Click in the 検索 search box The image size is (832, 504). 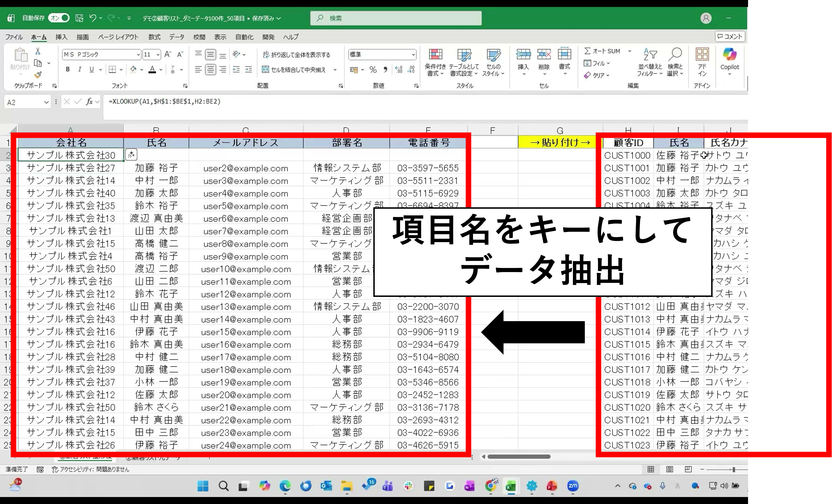396,18
